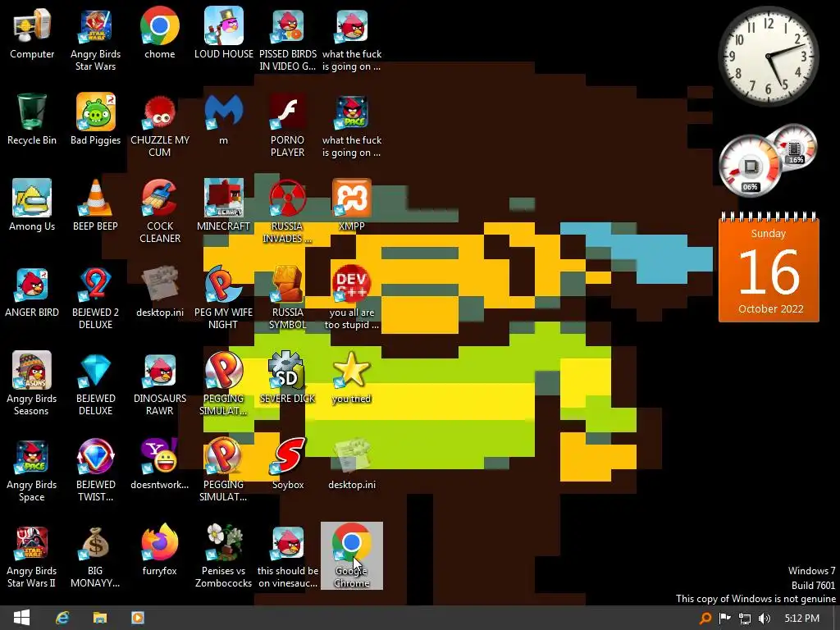The image size is (840, 630).
Task: Open the Among Us shortcut
Action: pos(32,206)
